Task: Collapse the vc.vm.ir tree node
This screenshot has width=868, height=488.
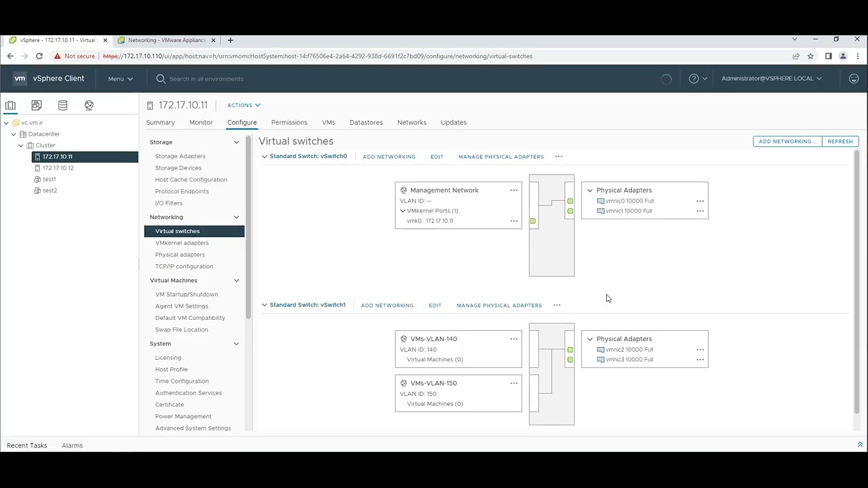Action: pyautogui.click(x=6, y=123)
